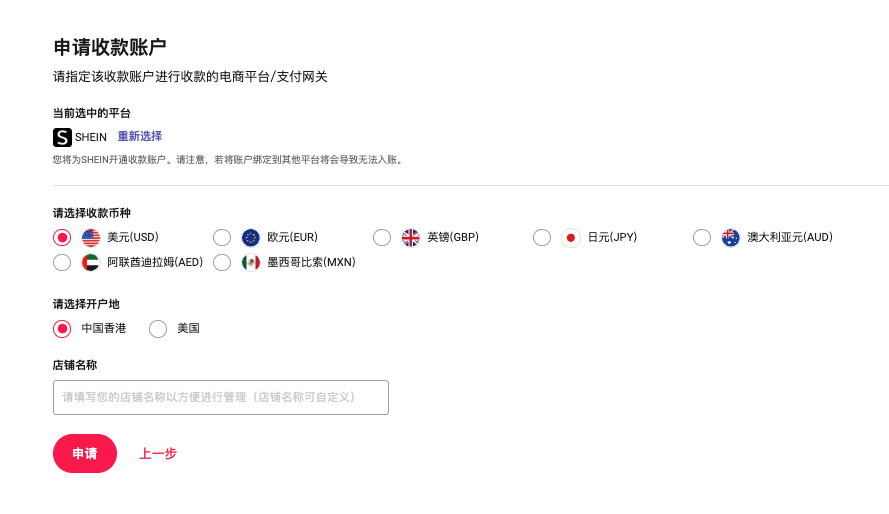Select the 墨西哥比索(MXN) radio button
The width and height of the screenshot is (889, 514).
pyautogui.click(x=222, y=262)
